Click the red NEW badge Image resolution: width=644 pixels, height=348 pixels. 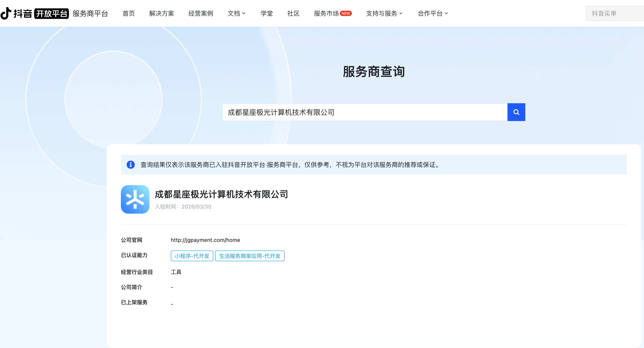346,13
